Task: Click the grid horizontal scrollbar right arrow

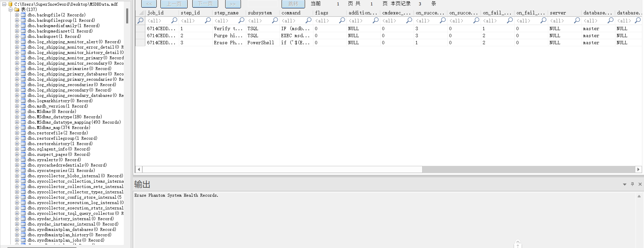Action: tap(638, 169)
